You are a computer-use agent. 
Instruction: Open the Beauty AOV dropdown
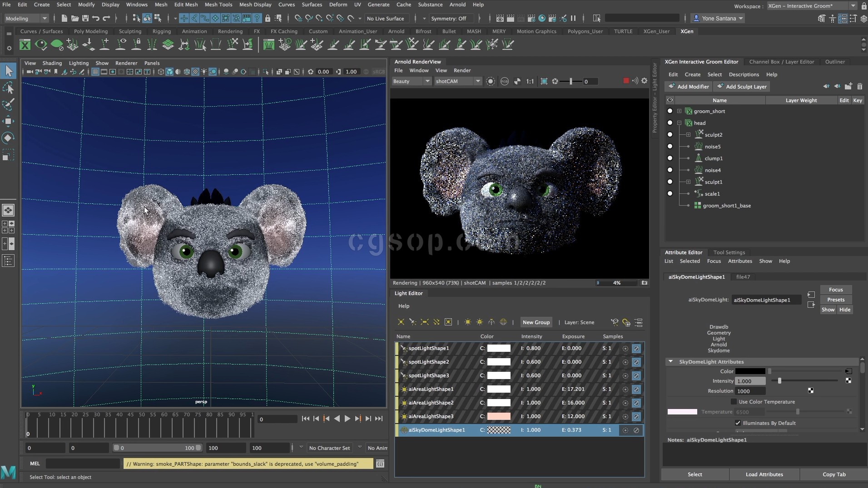(x=411, y=81)
